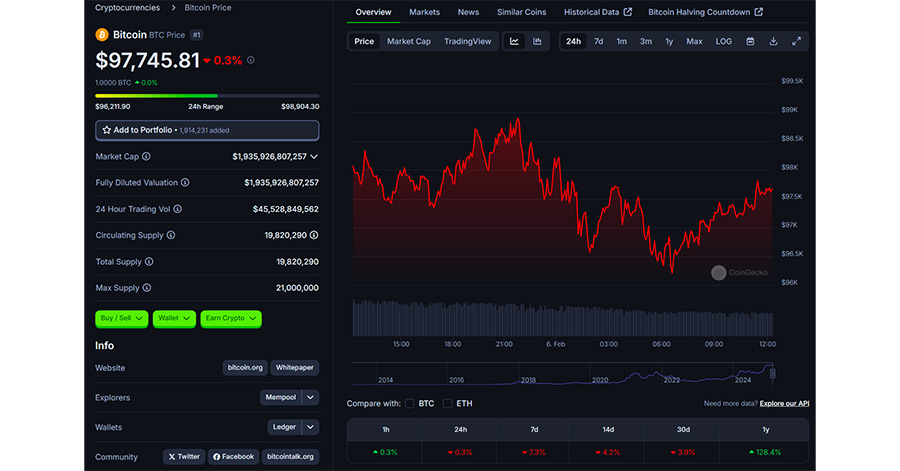Viewport: 900px width, 471px height.
Task: Show Max Supply info icon
Action: pos(147,288)
